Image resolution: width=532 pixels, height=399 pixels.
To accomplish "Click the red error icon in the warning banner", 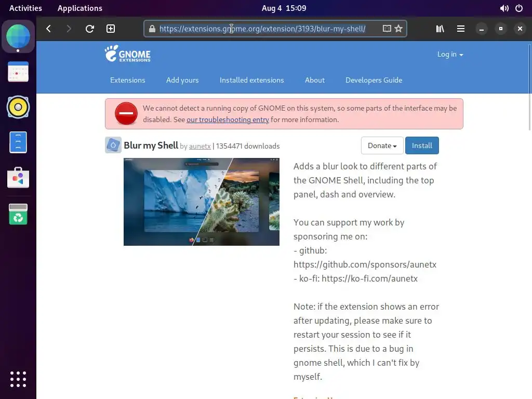I will click(126, 113).
